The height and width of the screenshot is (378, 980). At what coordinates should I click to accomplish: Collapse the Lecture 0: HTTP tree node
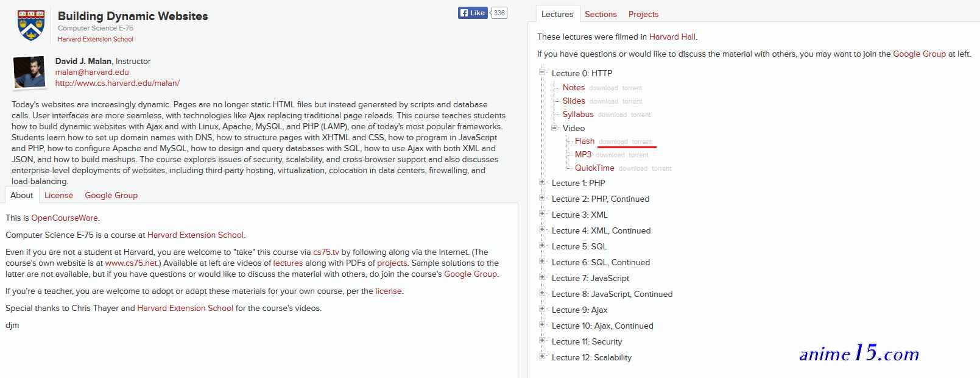(x=542, y=73)
